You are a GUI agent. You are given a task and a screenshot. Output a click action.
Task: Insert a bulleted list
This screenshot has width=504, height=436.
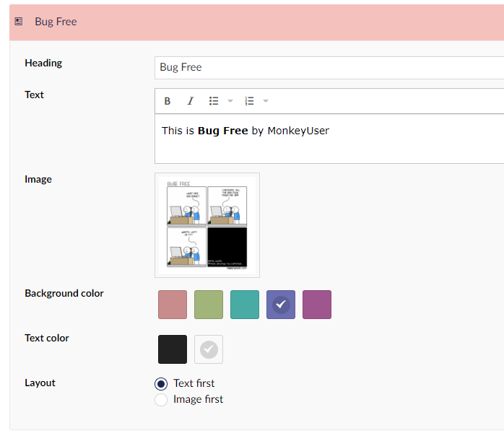214,101
